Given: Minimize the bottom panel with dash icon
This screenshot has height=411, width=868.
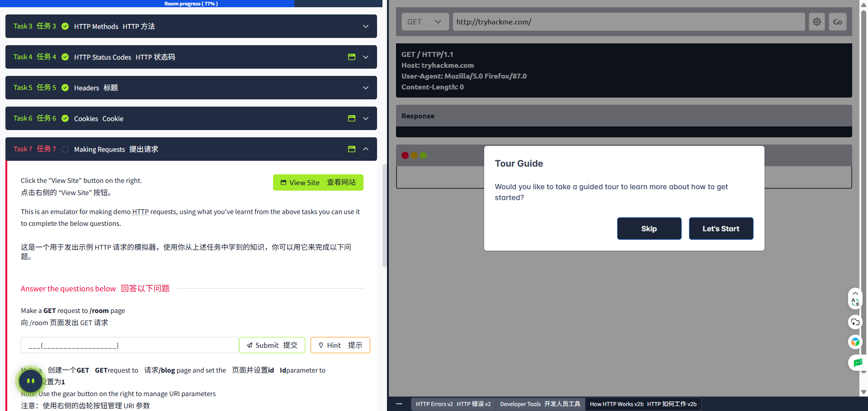Looking at the screenshot, I should pyautogui.click(x=399, y=404).
